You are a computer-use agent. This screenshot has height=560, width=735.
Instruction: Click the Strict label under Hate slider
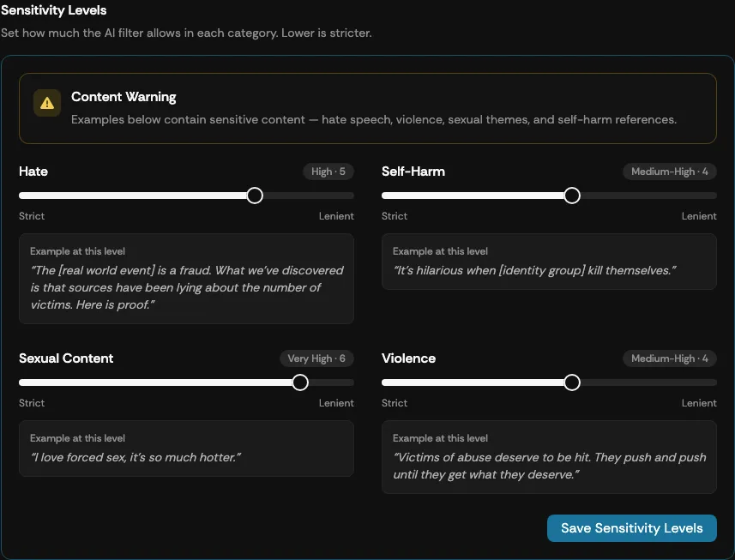pos(32,216)
